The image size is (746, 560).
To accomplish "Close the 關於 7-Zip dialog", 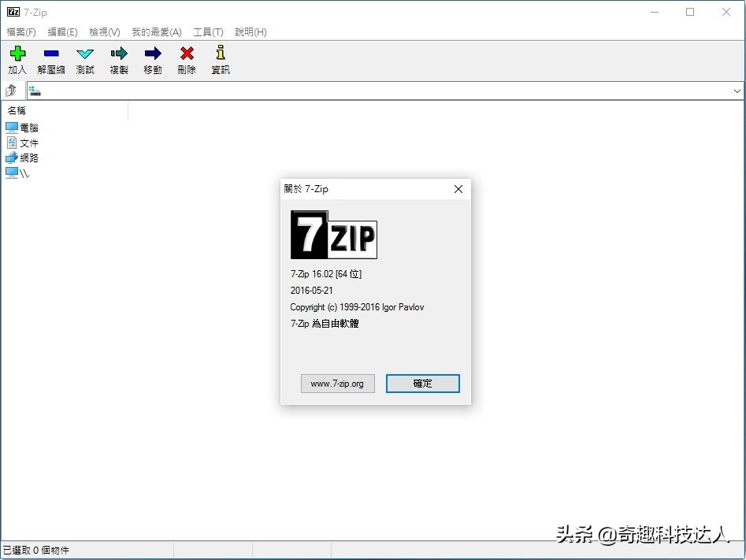I will (458, 189).
